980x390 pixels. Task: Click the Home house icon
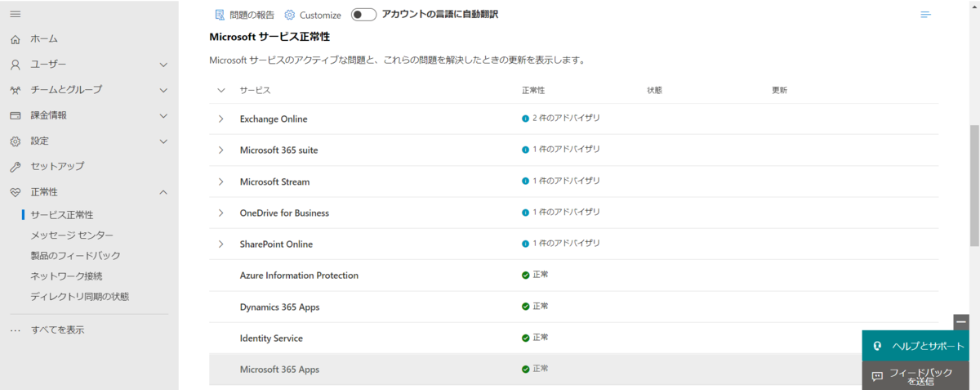pyautogui.click(x=16, y=39)
